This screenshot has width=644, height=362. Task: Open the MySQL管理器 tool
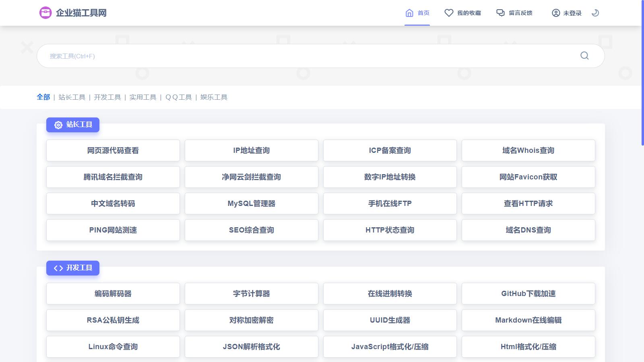click(252, 204)
